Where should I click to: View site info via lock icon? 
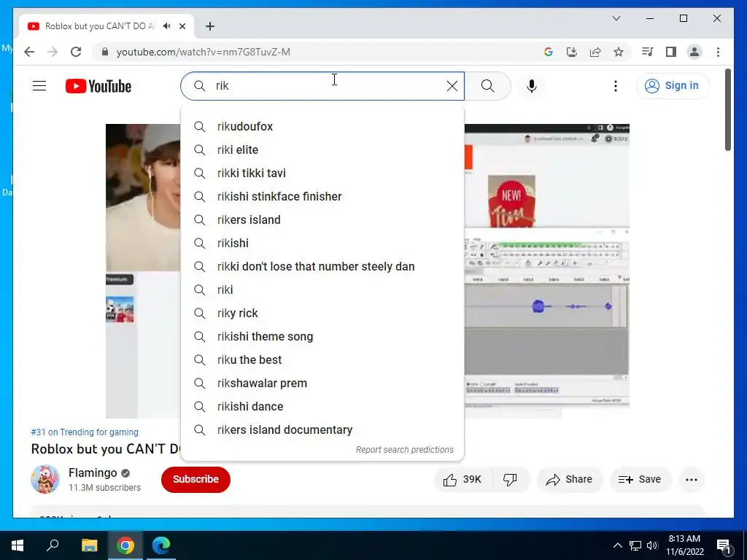coord(105,52)
